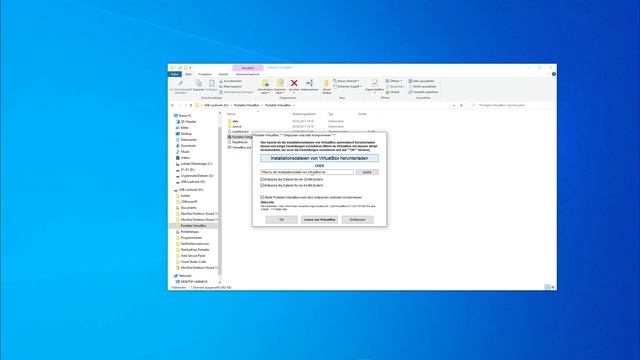Select PortableApps in the navigation pane
The image size is (640, 360).
[187, 232]
